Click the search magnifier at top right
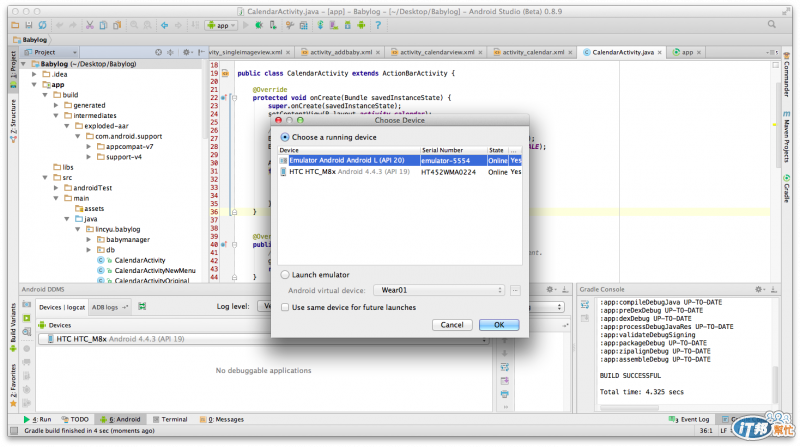The height and width of the screenshot is (447, 800). pos(772,24)
